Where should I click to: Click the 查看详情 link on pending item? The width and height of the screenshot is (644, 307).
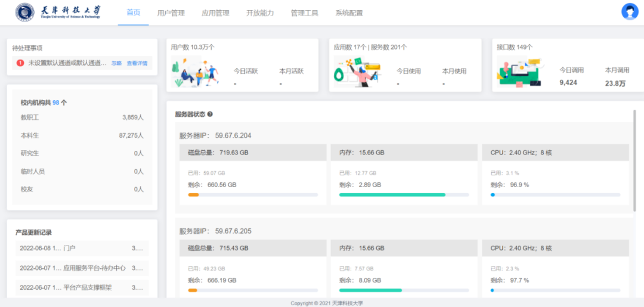pyautogui.click(x=137, y=63)
